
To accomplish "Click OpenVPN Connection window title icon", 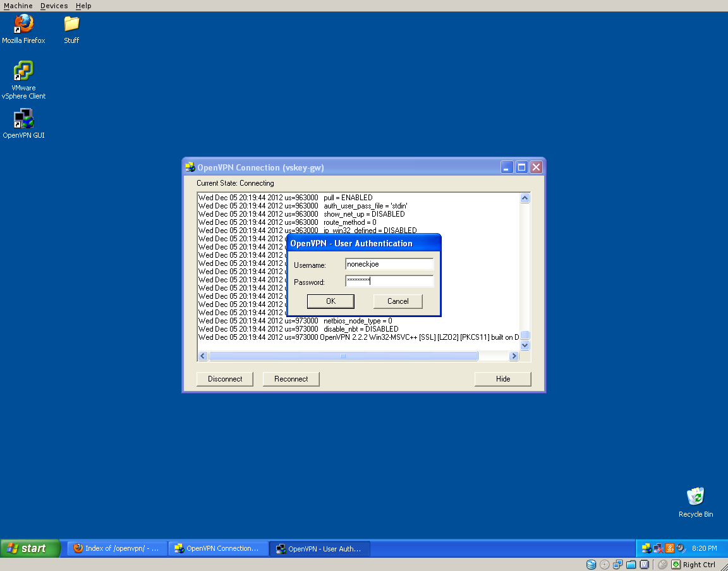I will (190, 167).
